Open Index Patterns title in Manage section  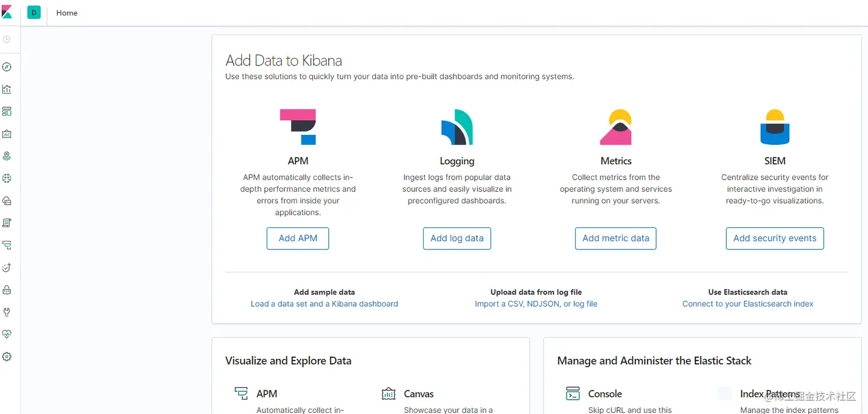pos(770,394)
